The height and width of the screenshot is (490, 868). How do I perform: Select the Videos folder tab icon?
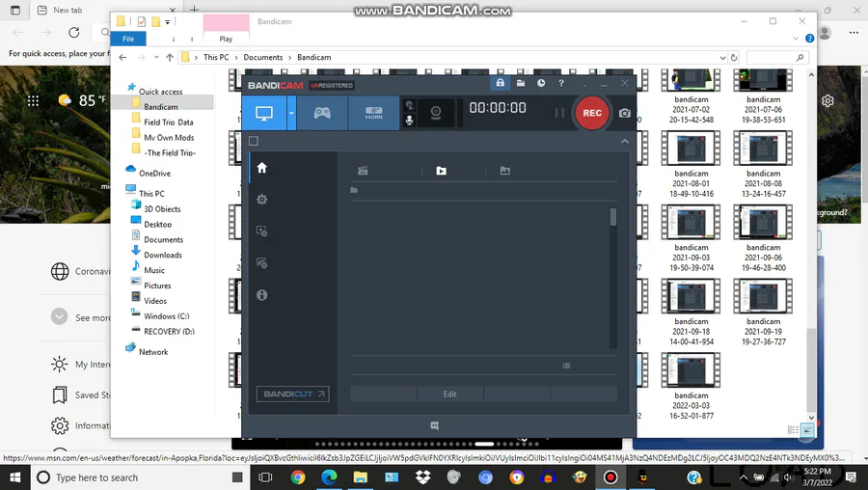[441, 171]
